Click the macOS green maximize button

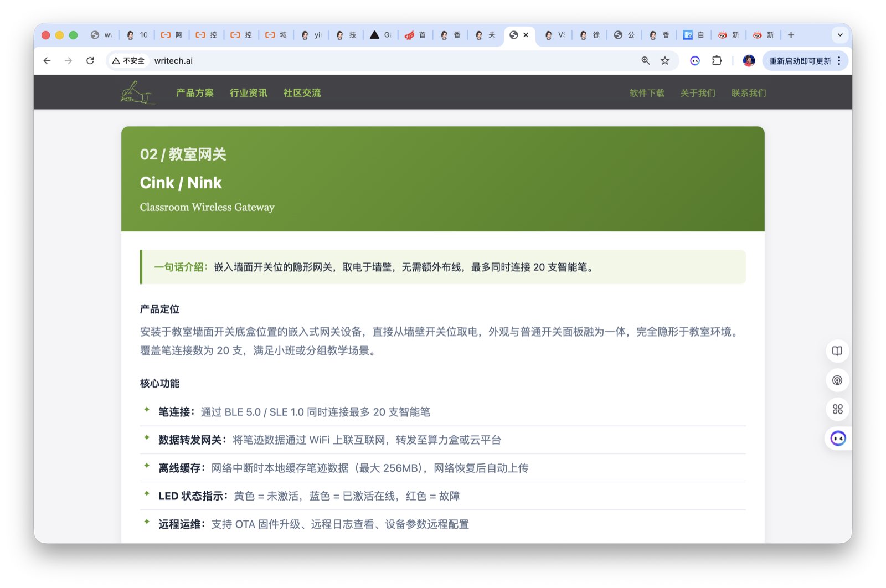pos(73,35)
